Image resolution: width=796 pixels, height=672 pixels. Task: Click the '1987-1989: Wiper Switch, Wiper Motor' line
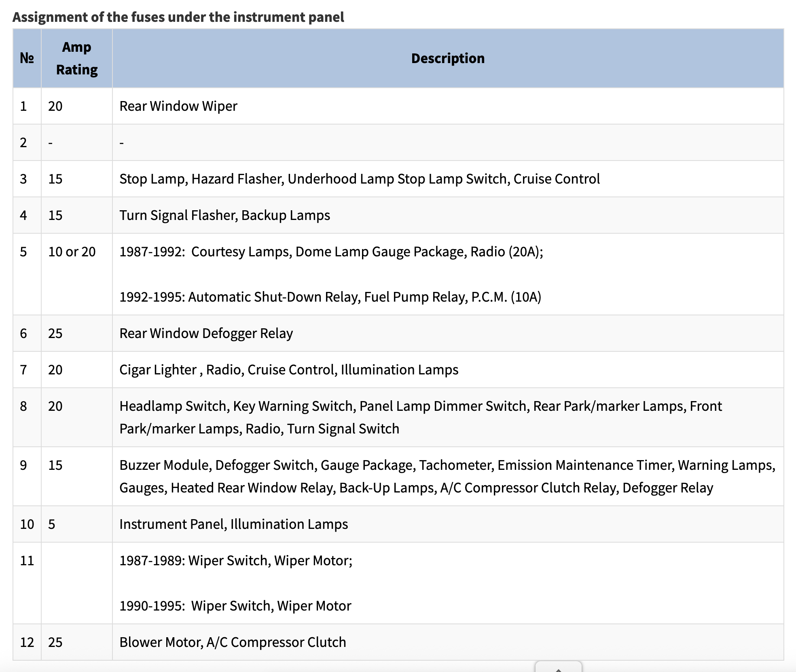[x=236, y=560]
